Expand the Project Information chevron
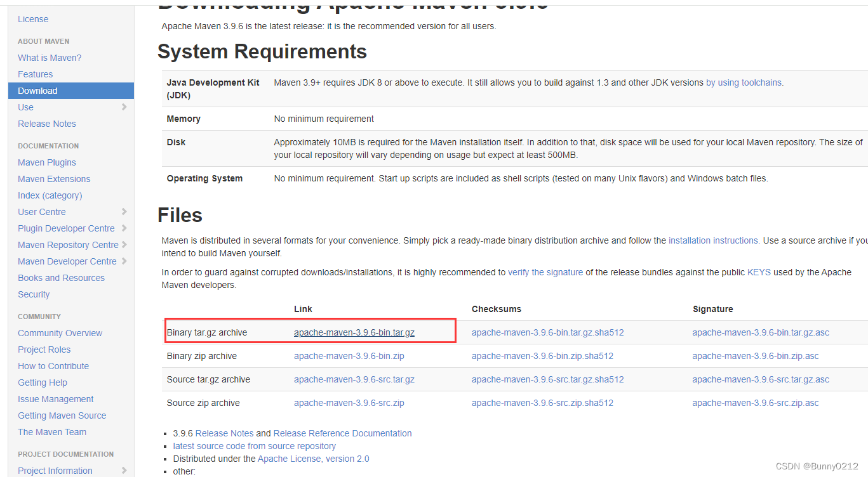This screenshot has height=477, width=868. [124, 471]
